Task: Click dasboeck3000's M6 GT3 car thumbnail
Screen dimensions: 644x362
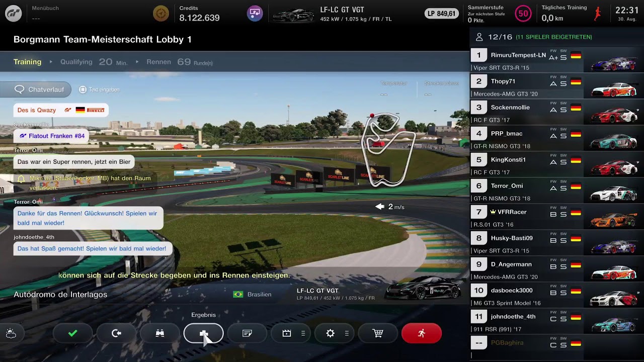Action: coord(613,299)
